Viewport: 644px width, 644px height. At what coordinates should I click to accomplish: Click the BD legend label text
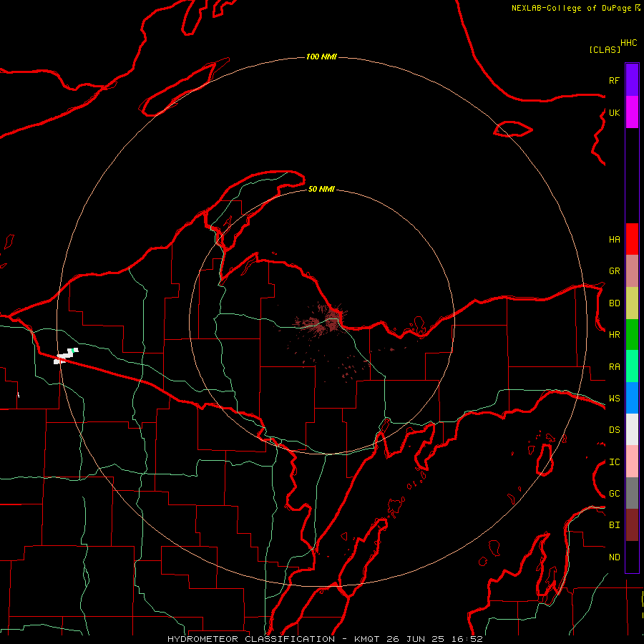pyautogui.click(x=614, y=303)
